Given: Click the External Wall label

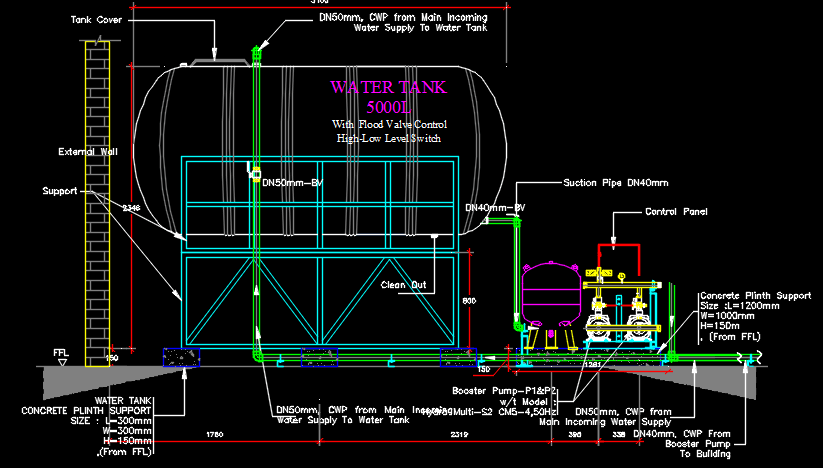Looking at the screenshot, I should tap(88, 152).
